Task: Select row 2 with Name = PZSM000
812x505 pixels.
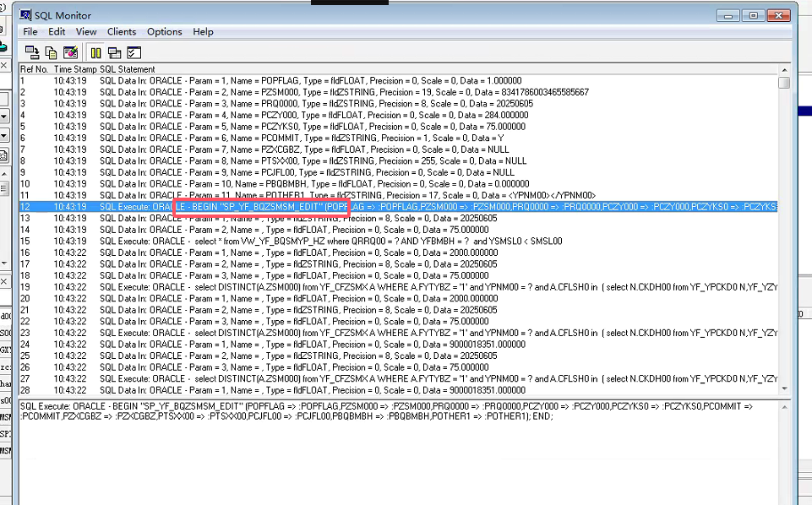Action: click(398, 92)
